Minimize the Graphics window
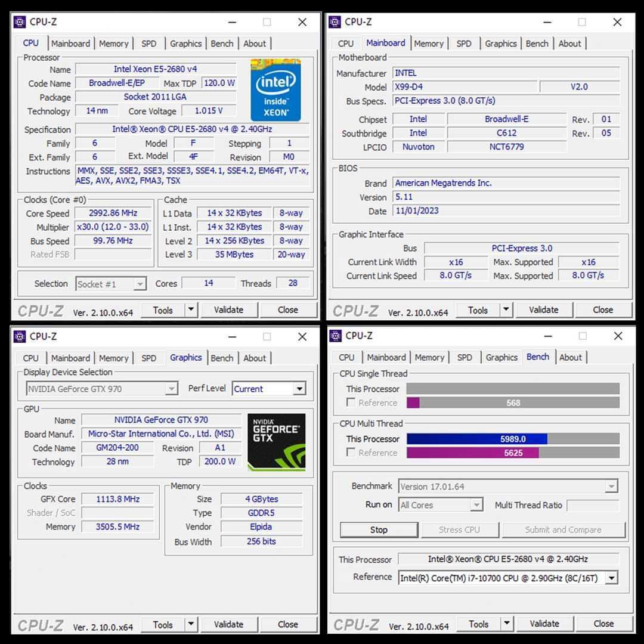Viewport: 644px width, 644px height. pyautogui.click(x=232, y=337)
